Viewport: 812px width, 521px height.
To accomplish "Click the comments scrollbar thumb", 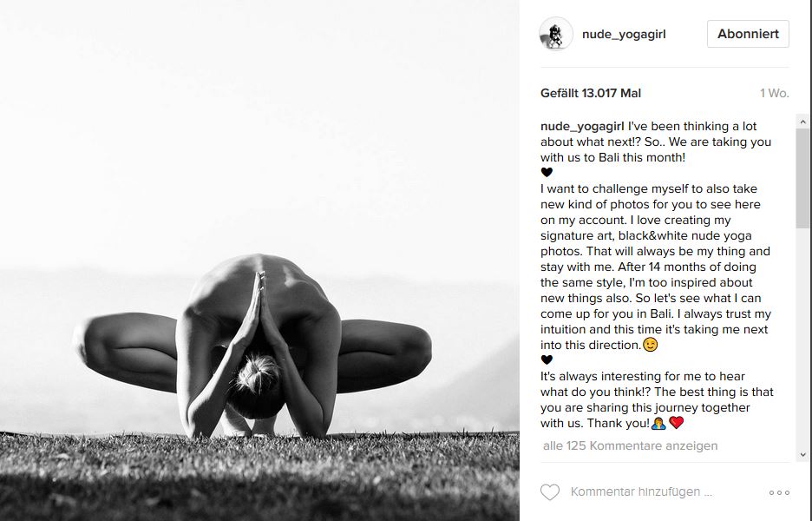I will (803, 178).
